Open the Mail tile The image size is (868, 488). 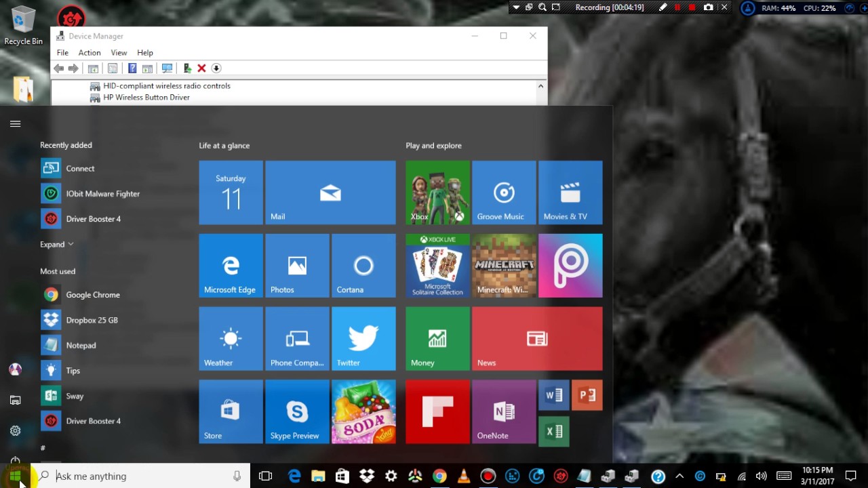330,192
